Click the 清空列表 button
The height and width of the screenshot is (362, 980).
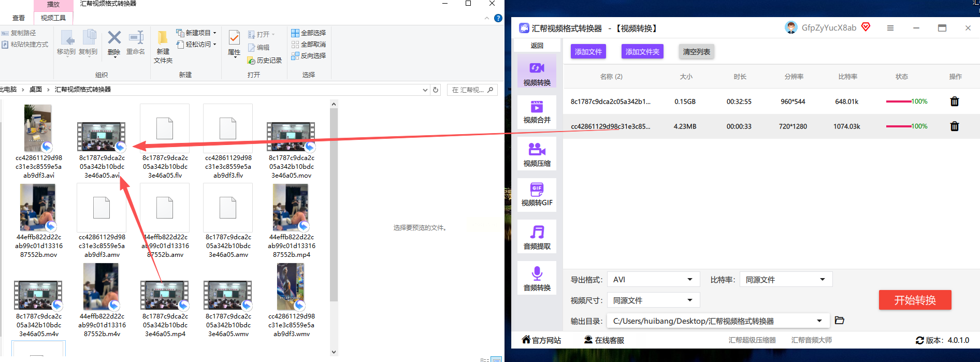pos(696,52)
